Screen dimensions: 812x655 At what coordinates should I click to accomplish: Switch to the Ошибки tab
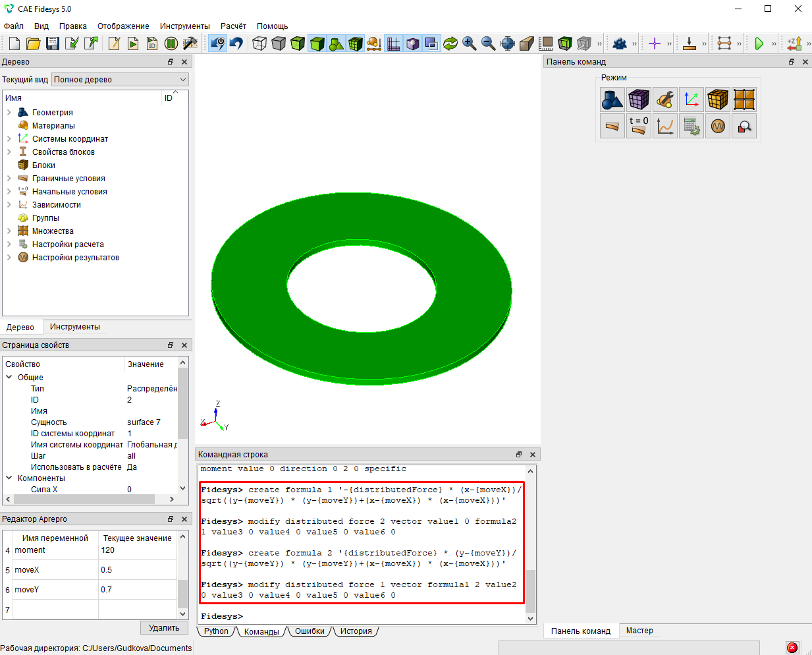[x=310, y=631]
